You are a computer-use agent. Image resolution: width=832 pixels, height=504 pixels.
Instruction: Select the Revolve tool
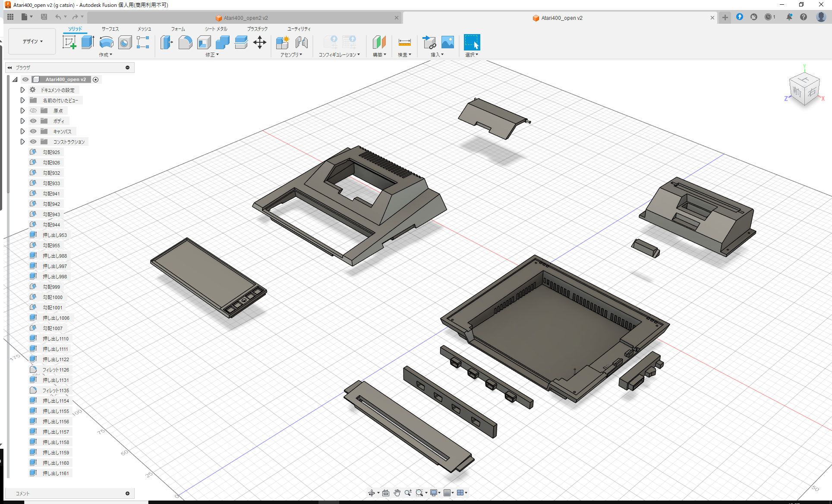point(106,42)
